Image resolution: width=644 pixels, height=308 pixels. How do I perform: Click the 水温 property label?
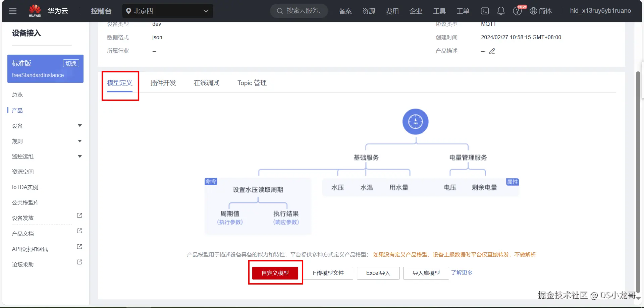(x=367, y=187)
